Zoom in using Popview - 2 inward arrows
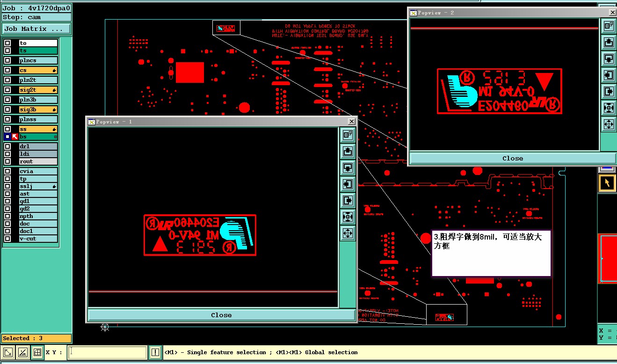The width and height of the screenshot is (617, 364). [x=609, y=108]
